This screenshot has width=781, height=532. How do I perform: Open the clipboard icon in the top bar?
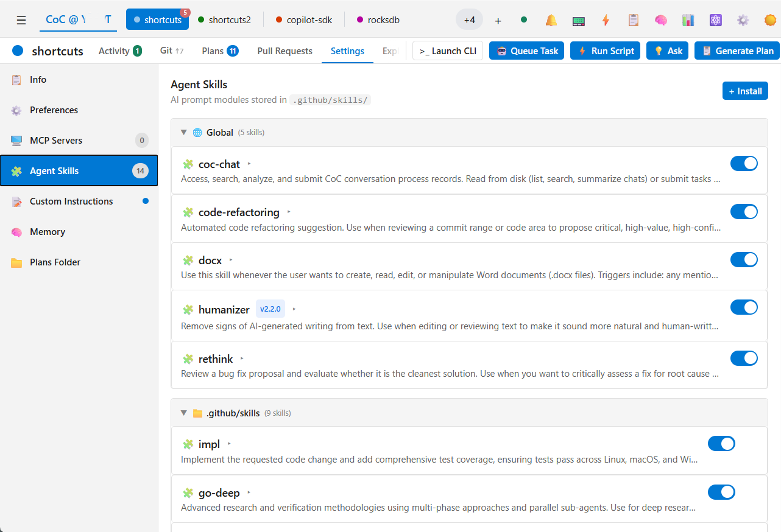(633, 20)
